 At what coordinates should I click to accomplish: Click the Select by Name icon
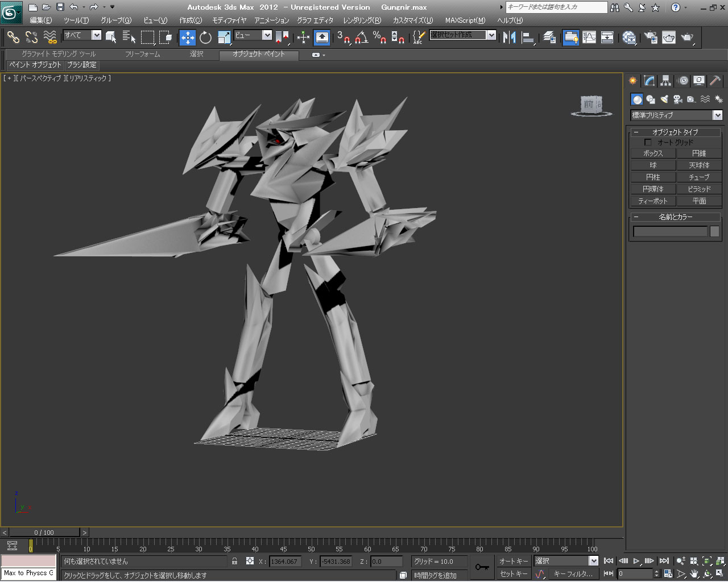[129, 38]
